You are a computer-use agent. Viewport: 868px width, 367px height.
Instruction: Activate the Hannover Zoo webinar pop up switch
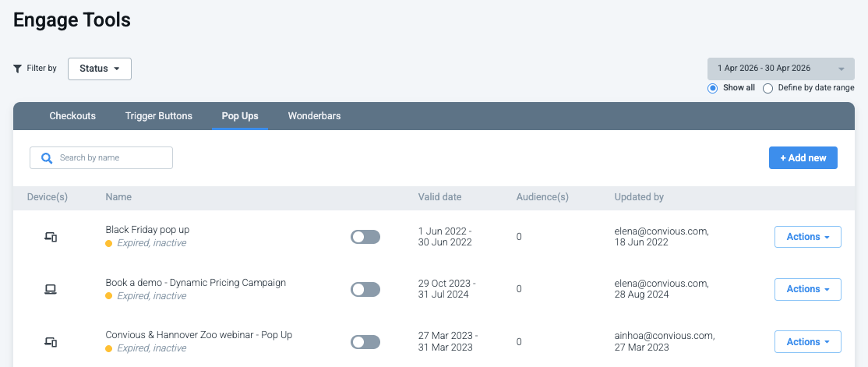point(365,342)
